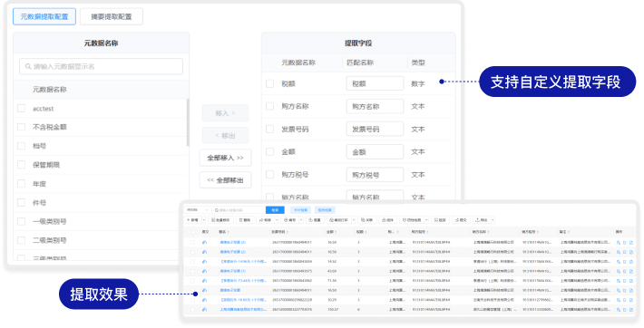The image size is (644, 328).
Task: Click the magnifier icon in the 元数据 search box
Action: coord(28,66)
